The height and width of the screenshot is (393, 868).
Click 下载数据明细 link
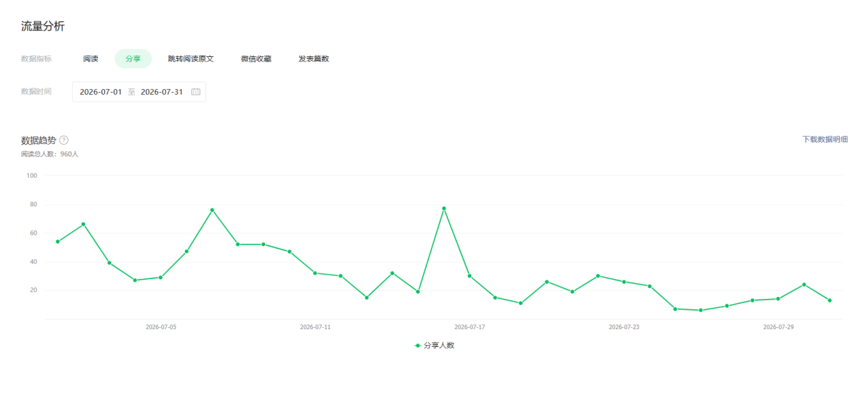coord(825,139)
